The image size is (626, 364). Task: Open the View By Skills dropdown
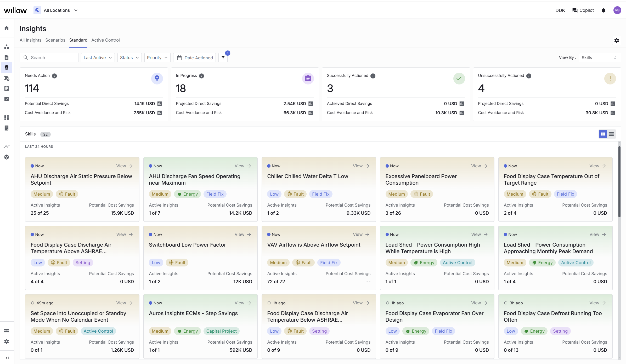tap(600, 58)
